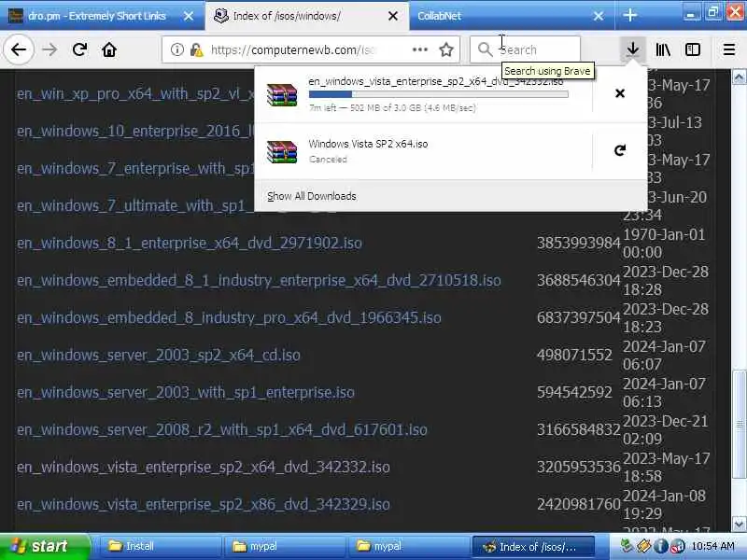Image resolution: width=747 pixels, height=560 pixels.
Task: Download en_windows_embedded_8_1_industry_enterprise iso
Action: pos(259,280)
